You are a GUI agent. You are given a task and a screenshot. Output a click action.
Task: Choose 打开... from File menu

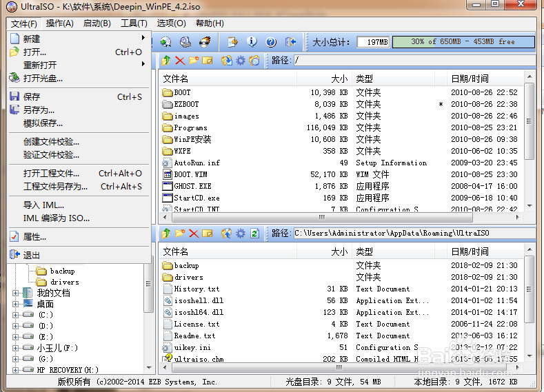pos(79,52)
